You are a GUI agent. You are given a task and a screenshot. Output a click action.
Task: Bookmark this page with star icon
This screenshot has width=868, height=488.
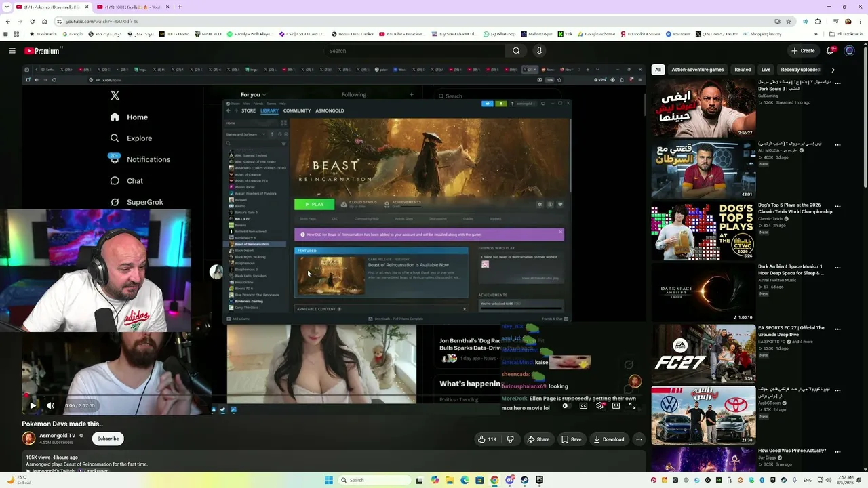(x=788, y=22)
